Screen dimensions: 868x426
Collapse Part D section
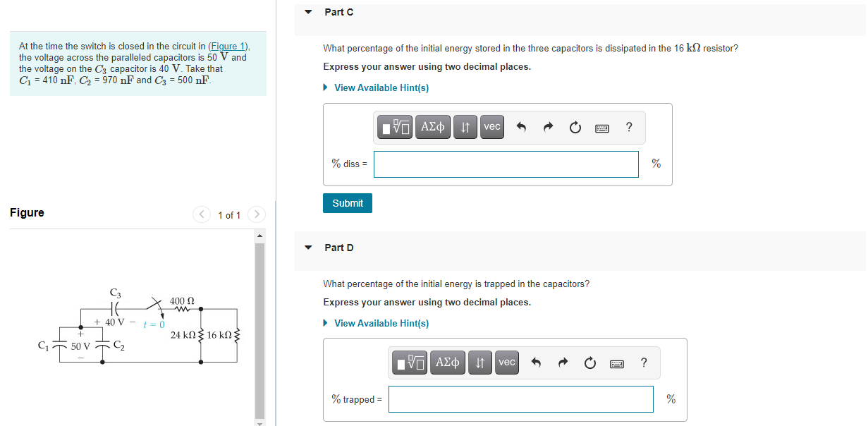pos(308,248)
